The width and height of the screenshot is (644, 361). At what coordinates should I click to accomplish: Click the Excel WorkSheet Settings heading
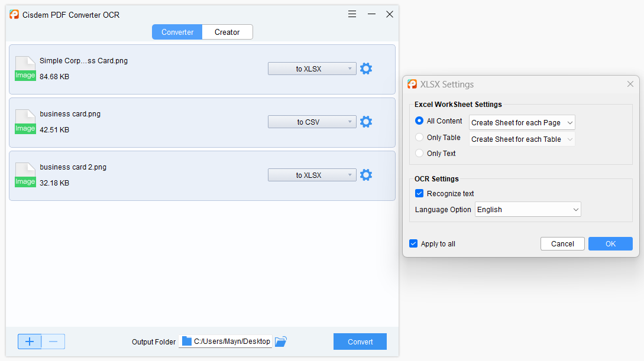(x=458, y=104)
